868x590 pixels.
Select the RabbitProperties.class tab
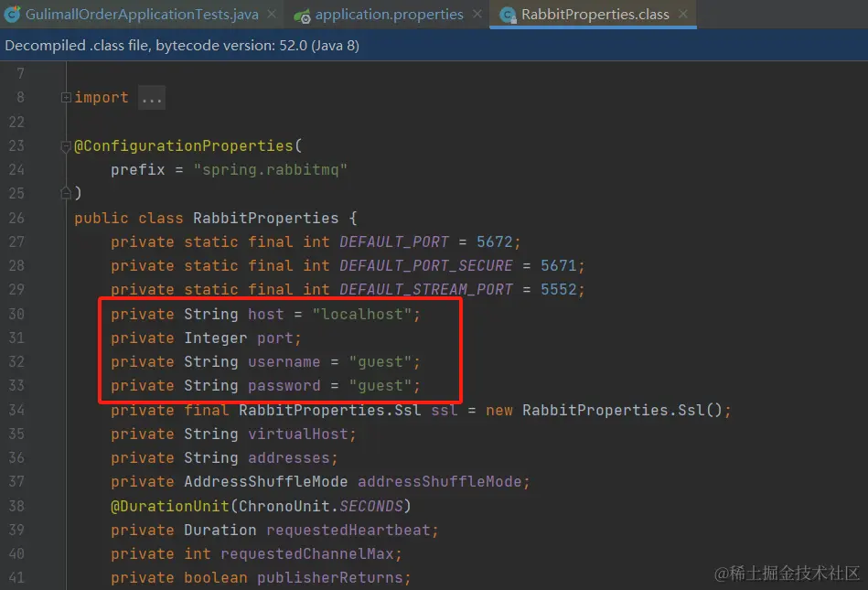[595, 15]
